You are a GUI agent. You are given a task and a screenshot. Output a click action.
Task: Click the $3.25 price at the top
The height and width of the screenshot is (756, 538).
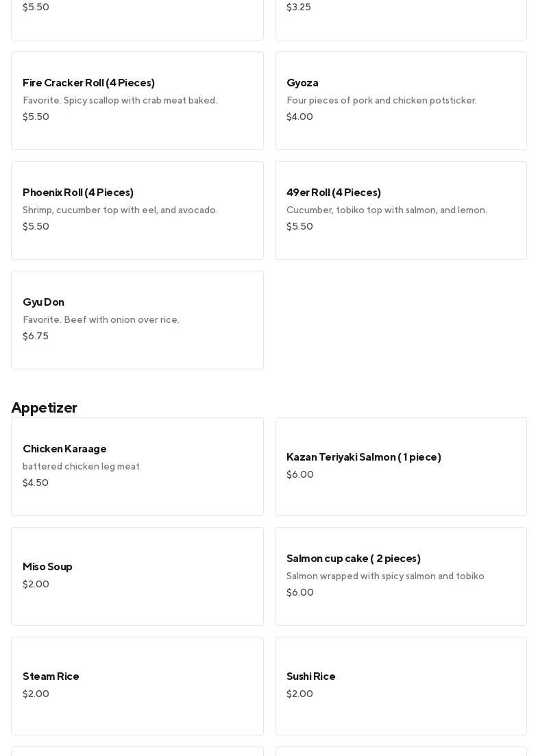click(299, 7)
